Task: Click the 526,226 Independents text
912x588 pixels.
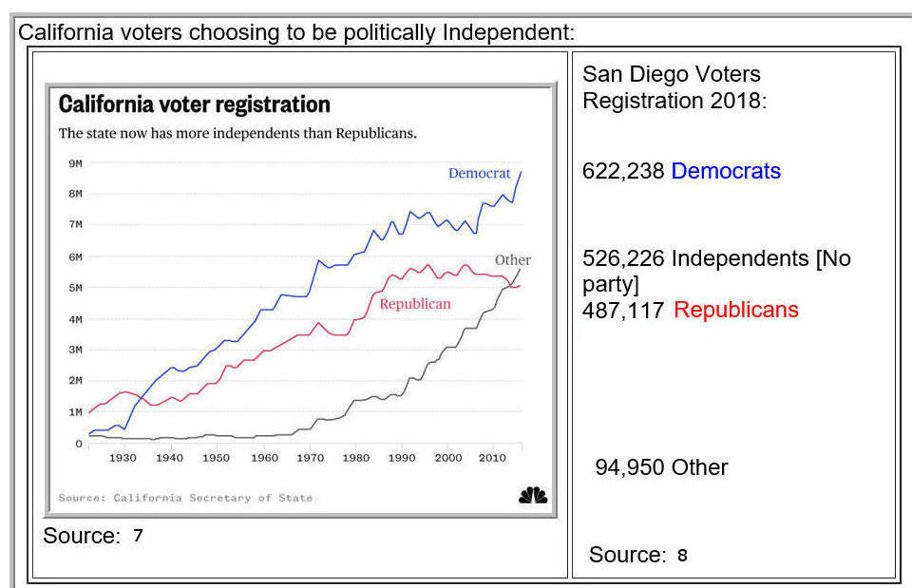Action: coord(715,258)
